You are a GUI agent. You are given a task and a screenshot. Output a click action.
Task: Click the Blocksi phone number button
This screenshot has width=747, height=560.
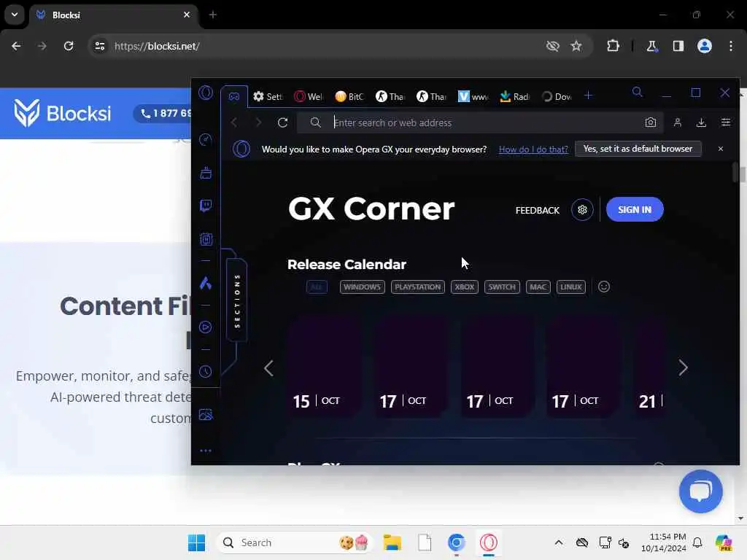[163, 113]
